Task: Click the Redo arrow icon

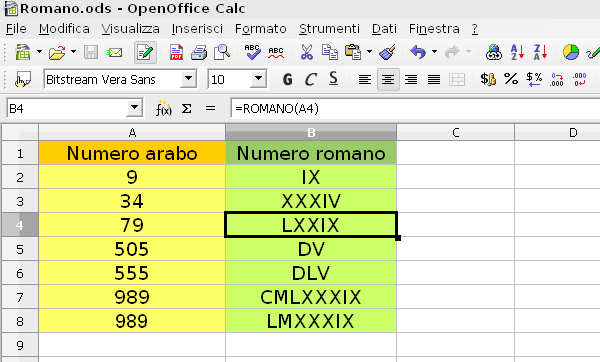Action: pos(452,52)
